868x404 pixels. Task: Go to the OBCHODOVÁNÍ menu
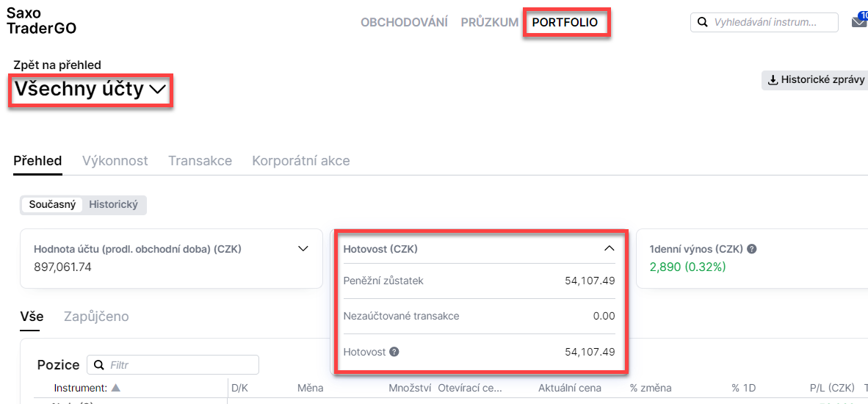coord(404,23)
